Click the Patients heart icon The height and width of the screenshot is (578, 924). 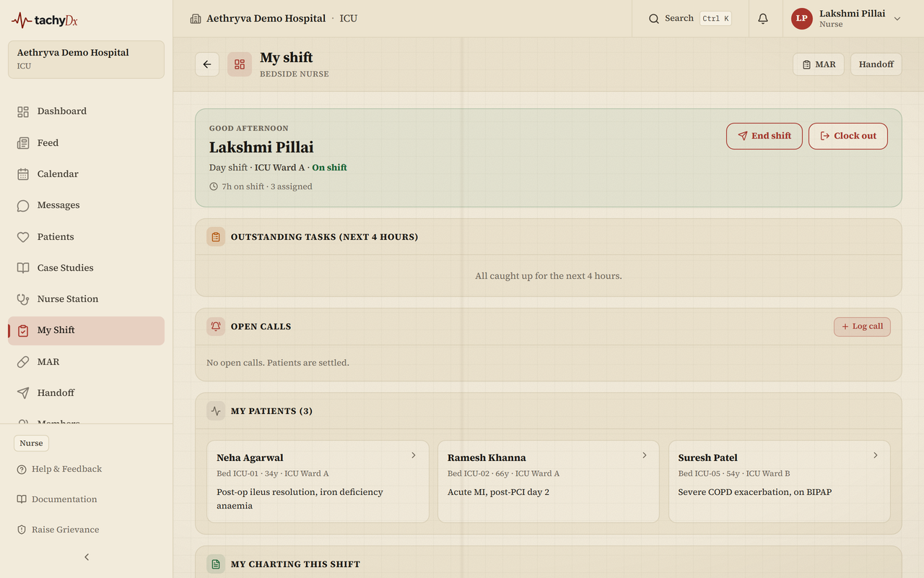[x=23, y=237]
